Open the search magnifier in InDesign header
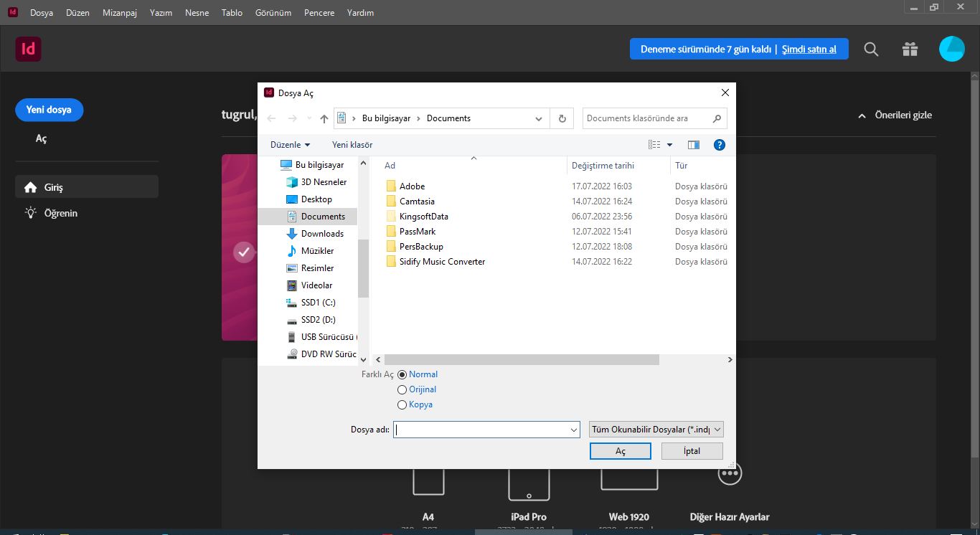 (x=871, y=49)
